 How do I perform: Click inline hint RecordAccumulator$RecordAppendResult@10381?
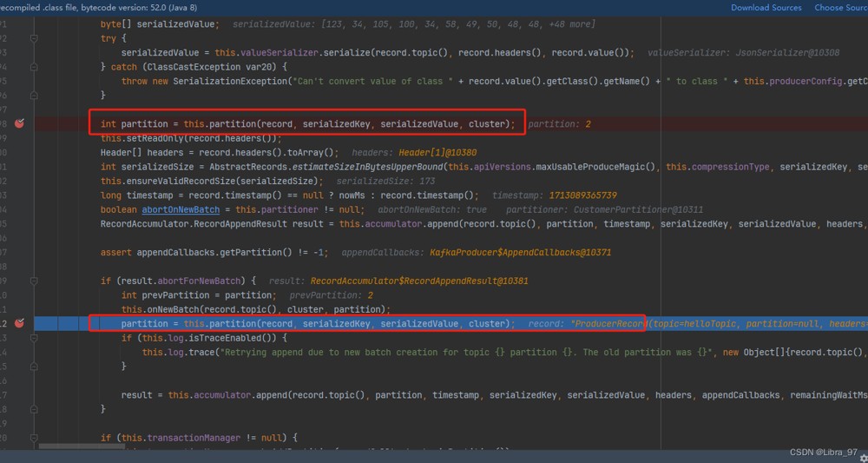click(419, 281)
